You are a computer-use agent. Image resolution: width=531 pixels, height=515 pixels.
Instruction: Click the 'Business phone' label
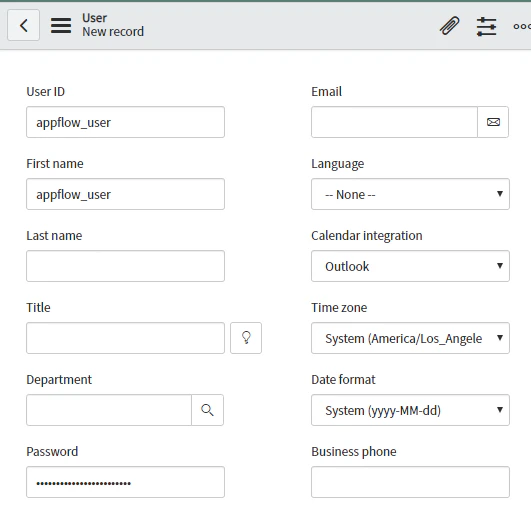point(354,452)
